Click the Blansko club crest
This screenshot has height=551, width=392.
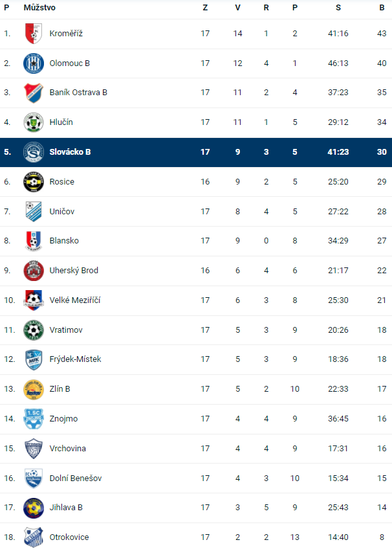click(x=33, y=241)
